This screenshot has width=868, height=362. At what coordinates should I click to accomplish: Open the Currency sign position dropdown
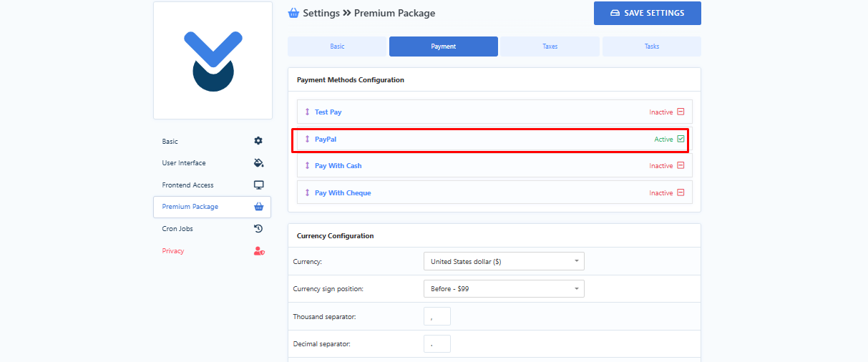click(504, 289)
